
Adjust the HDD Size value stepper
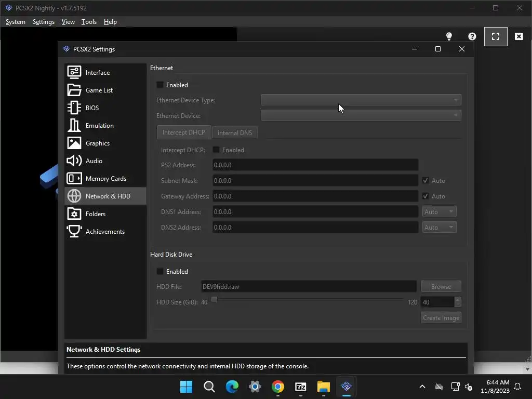pos(457,302)
